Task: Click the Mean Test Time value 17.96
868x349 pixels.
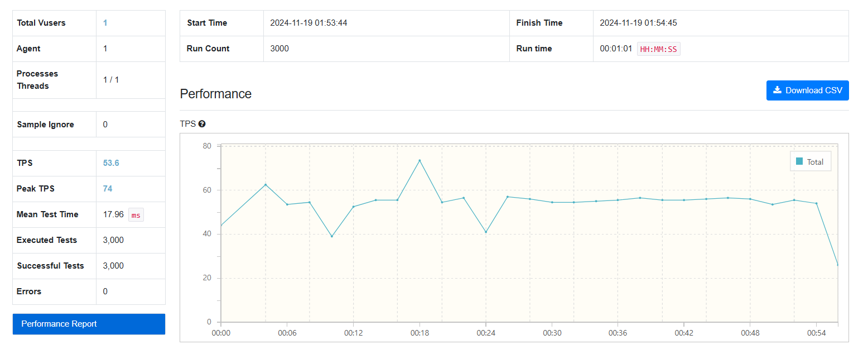Action: pos(113,214)
